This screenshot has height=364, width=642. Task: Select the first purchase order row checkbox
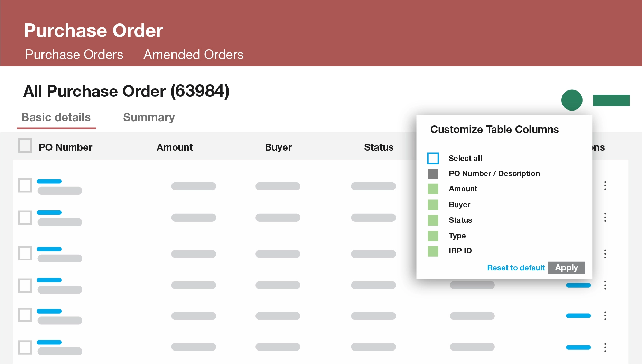(25, 185)
